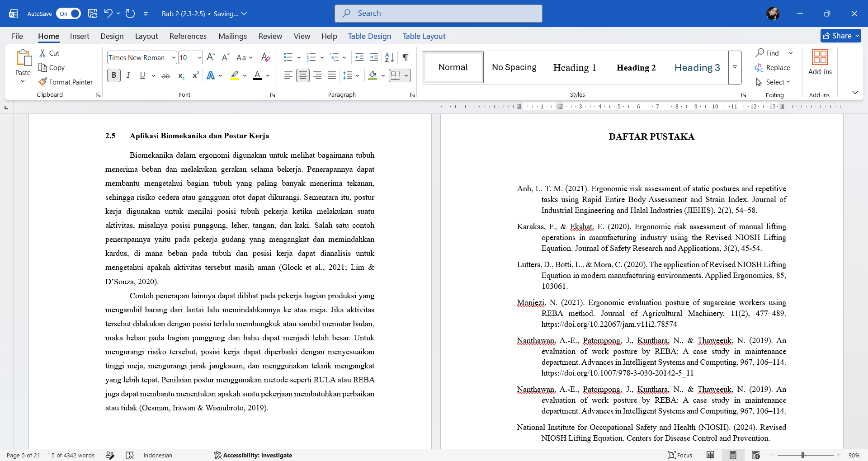Toggle Underline formatting
The width and height of the screenshot is (868, 461).
142,75
